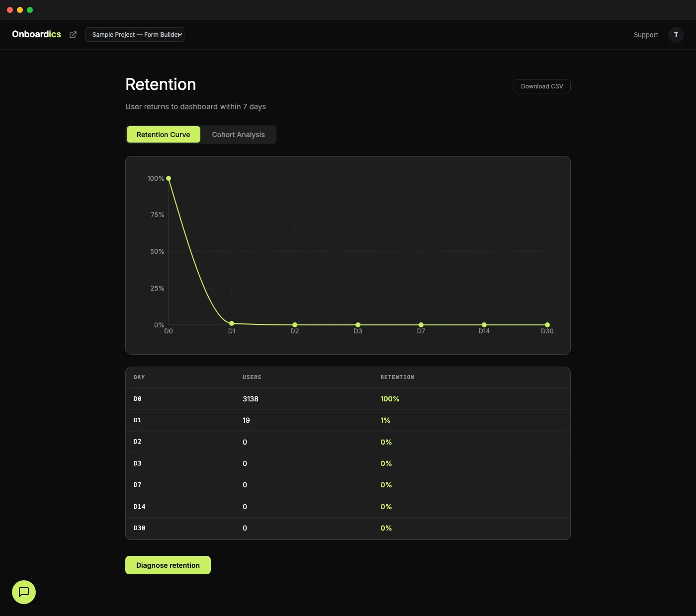The height and width of the screenshot is (616, 696).
Task: Switch to the Cohort Analysis tab
Action: (x=238, y=134)
